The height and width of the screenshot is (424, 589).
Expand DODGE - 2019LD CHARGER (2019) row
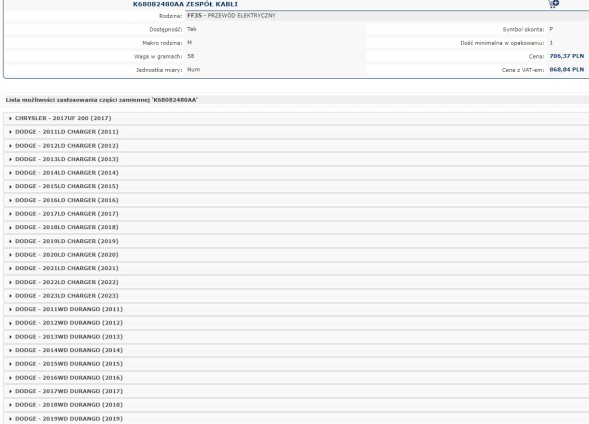point(296,241)
